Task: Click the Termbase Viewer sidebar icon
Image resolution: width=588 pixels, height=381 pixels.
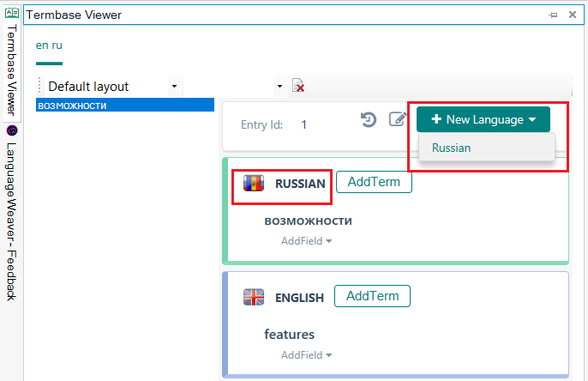Action: click(12, 13)
